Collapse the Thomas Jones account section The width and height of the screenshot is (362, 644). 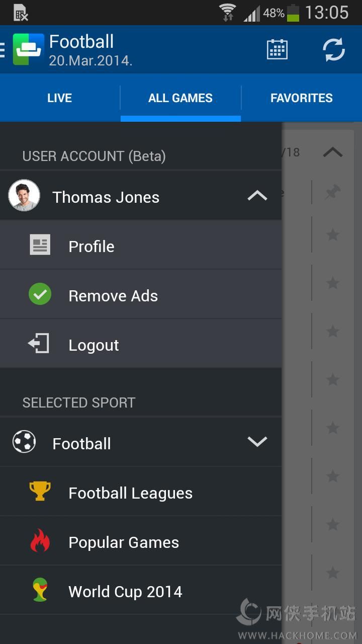point(257,196)
